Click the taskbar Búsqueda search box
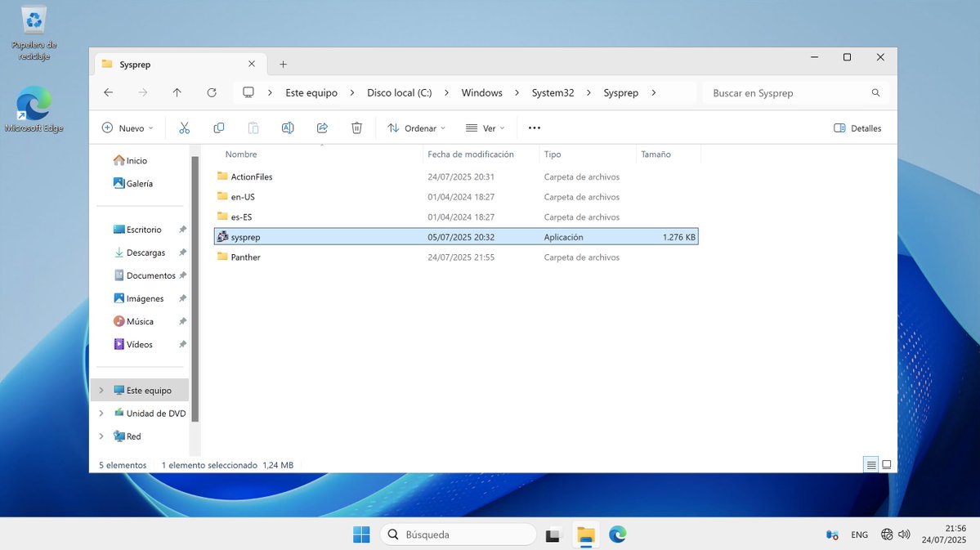 [x=459, y=534]
